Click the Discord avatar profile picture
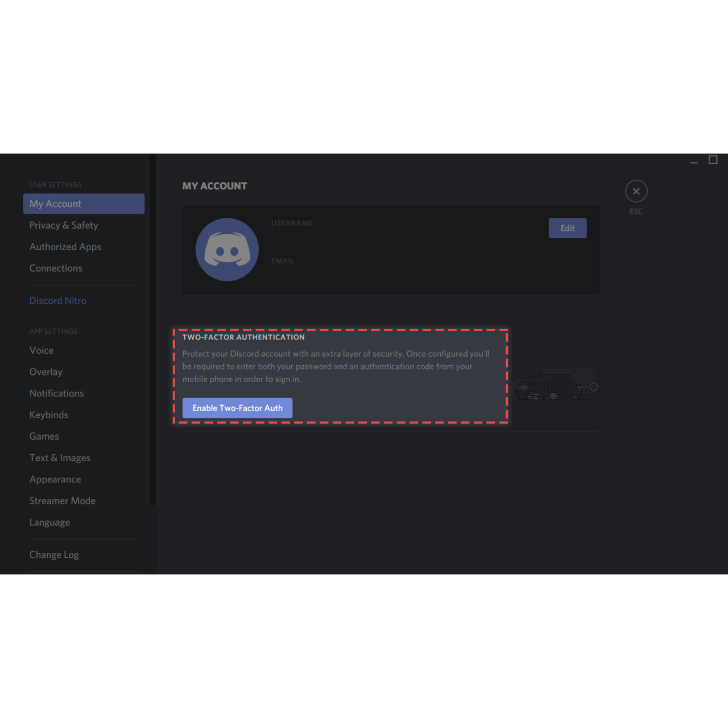Screen dimensions: 728x728 pyautogui.click(x=227, y=249)
